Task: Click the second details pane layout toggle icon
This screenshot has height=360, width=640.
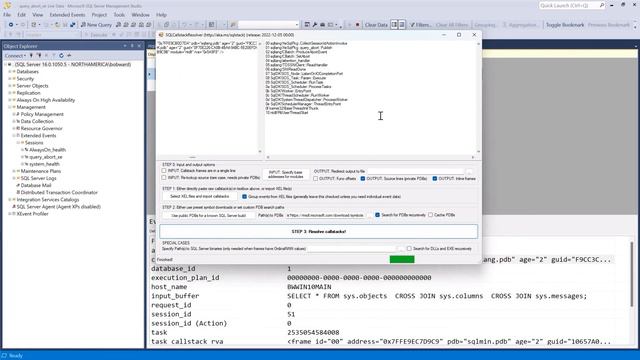Action: (402, 25)
